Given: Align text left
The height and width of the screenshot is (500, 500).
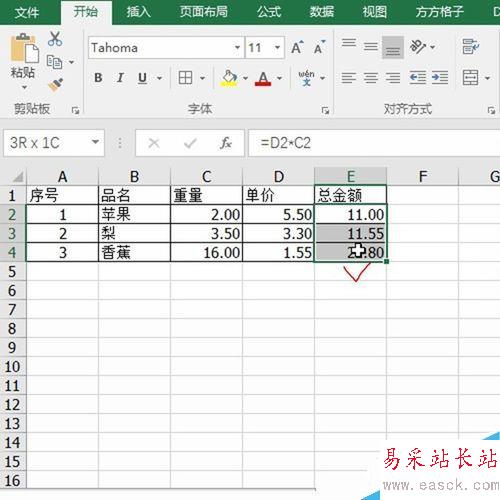Looking at the screenshot, I should [349, 78].
